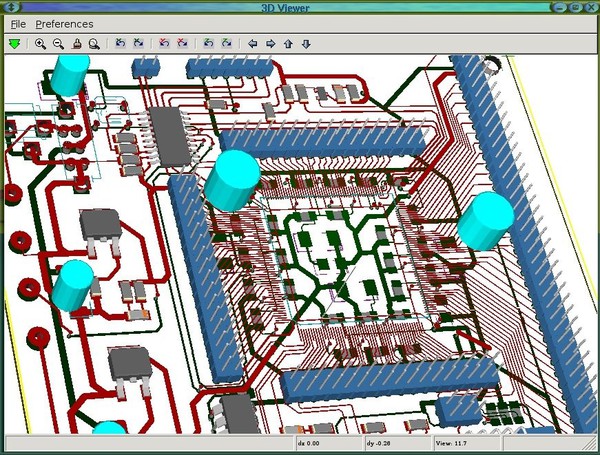The height and width of the screenshot is (455, 600).
Task: Pan the view with the left arrow
Action: [253, 44]
